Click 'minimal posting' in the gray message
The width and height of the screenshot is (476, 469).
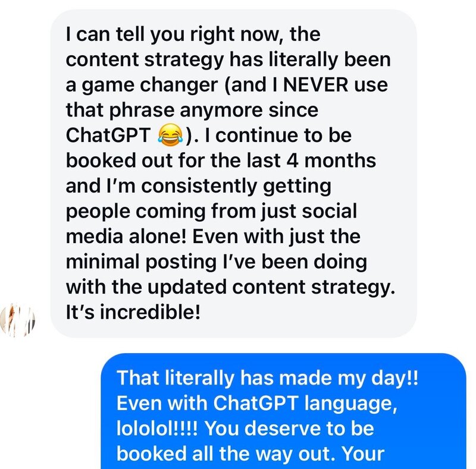click(x=141, y=262)
